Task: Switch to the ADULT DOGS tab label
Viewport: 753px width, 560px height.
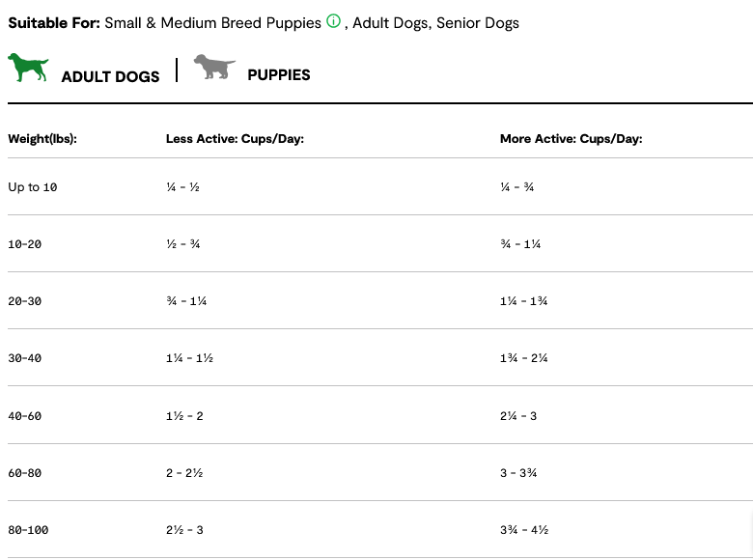Action: pos(110,76)
